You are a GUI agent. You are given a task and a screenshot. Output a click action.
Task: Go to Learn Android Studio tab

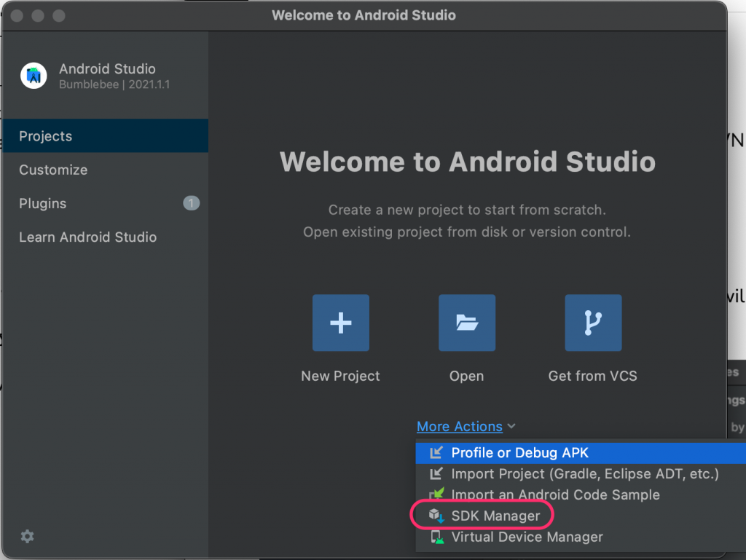point(105,237)
